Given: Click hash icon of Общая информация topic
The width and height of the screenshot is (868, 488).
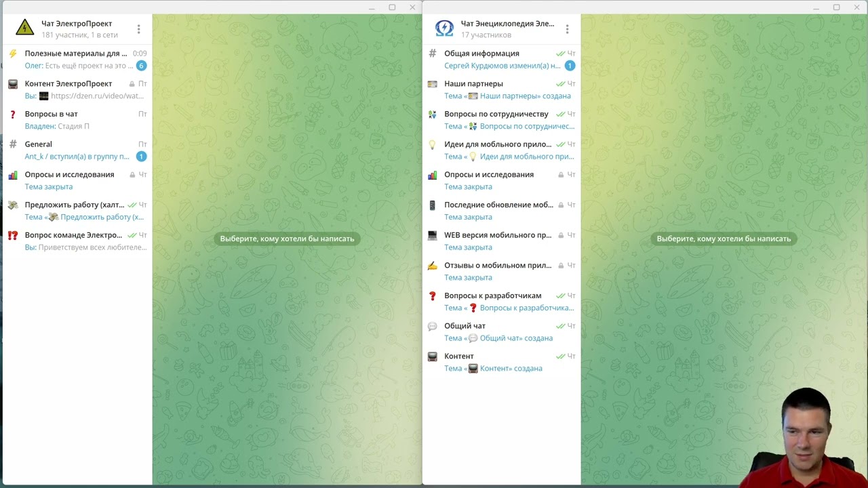Looking at the screenshot, I should [x=433, y=54].
